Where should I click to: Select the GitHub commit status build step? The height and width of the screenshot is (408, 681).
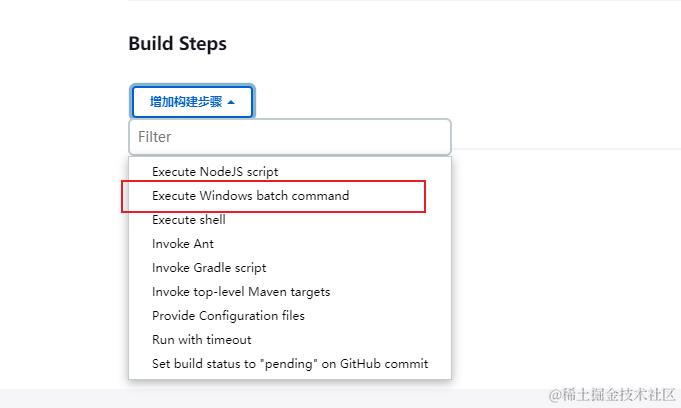point(290,364)
